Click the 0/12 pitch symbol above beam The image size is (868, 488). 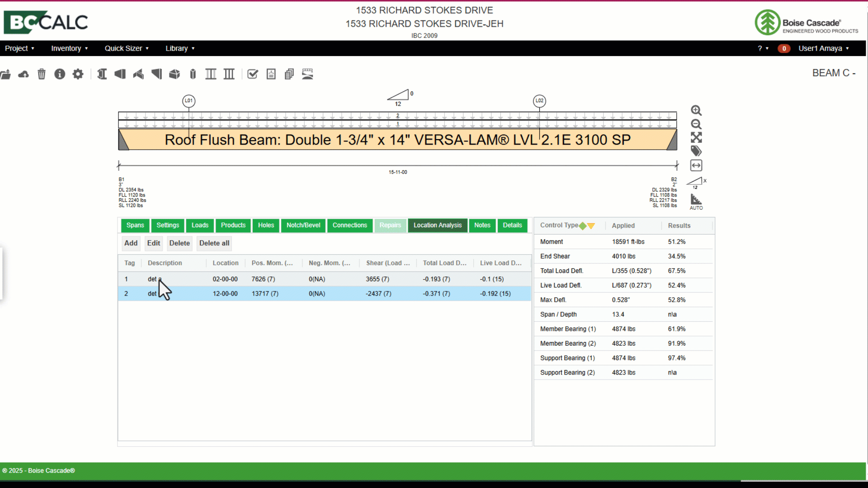(x=400, y=98)
